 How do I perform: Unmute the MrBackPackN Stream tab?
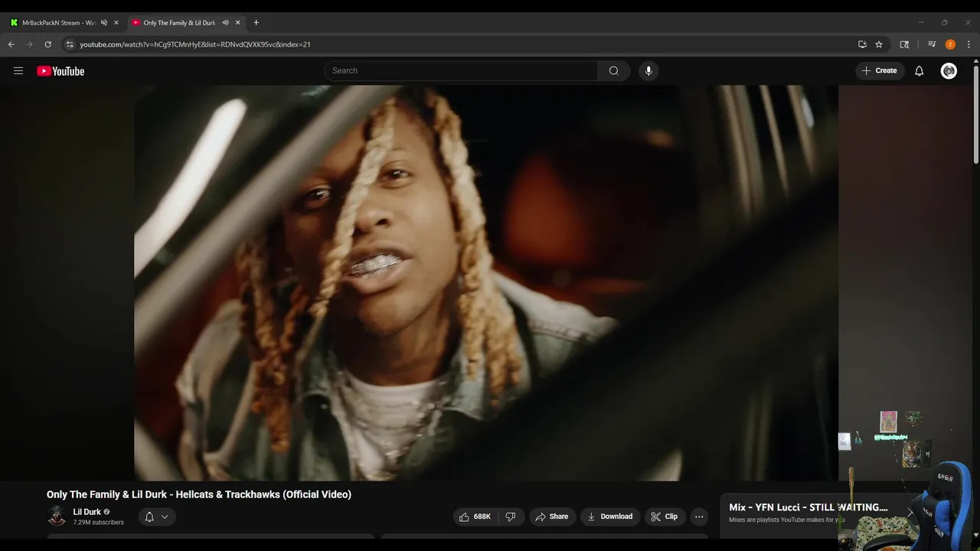pyautogui.click(x=104, y=23)
